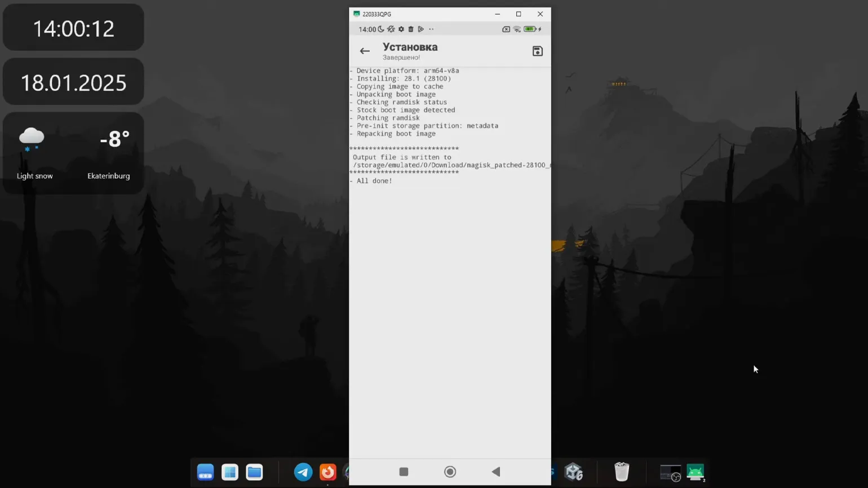The width and height of the screenshot is (868, 488).
Task: Tap the back arrow in Установка header
Action: [x=365, y=51]
